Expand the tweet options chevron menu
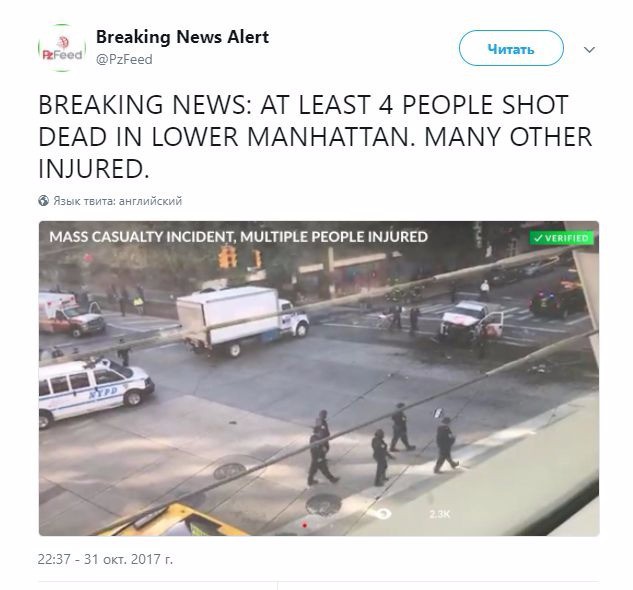 pyautogui.click(x=589, y=50)
